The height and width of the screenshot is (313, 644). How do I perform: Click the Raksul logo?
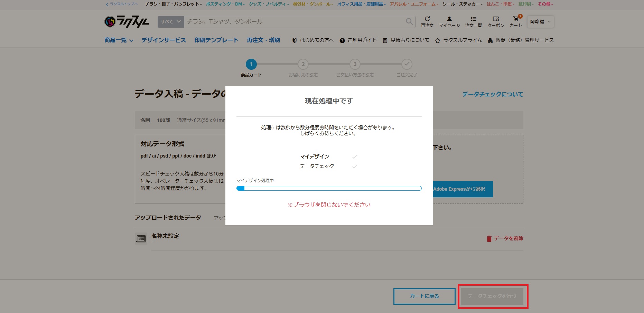click(x=127, y=22)
